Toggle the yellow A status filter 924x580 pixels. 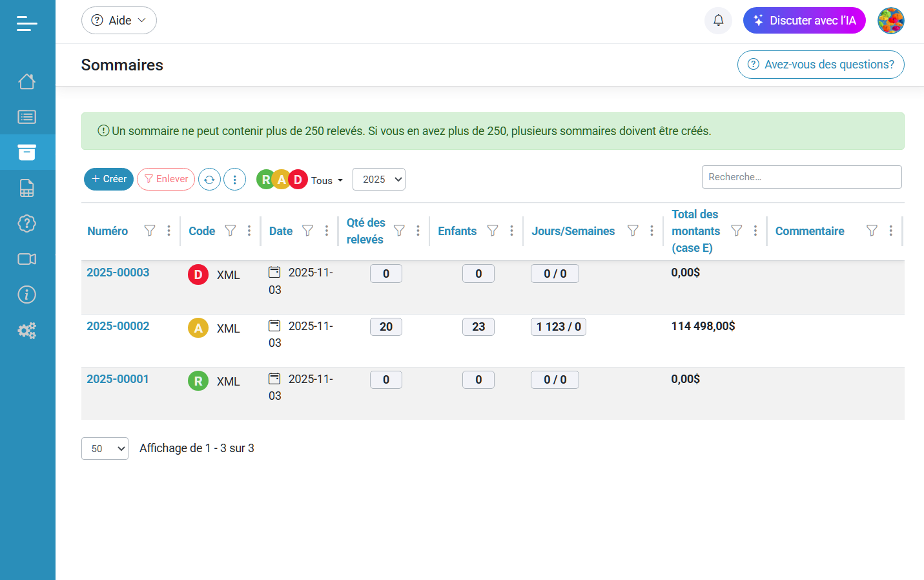(x=282, y=180)
